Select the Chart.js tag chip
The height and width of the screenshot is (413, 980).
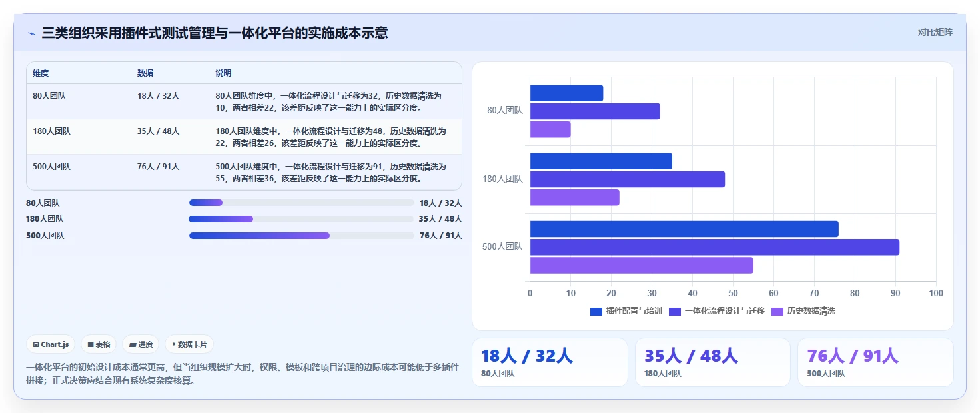click(x=51, y=344)
